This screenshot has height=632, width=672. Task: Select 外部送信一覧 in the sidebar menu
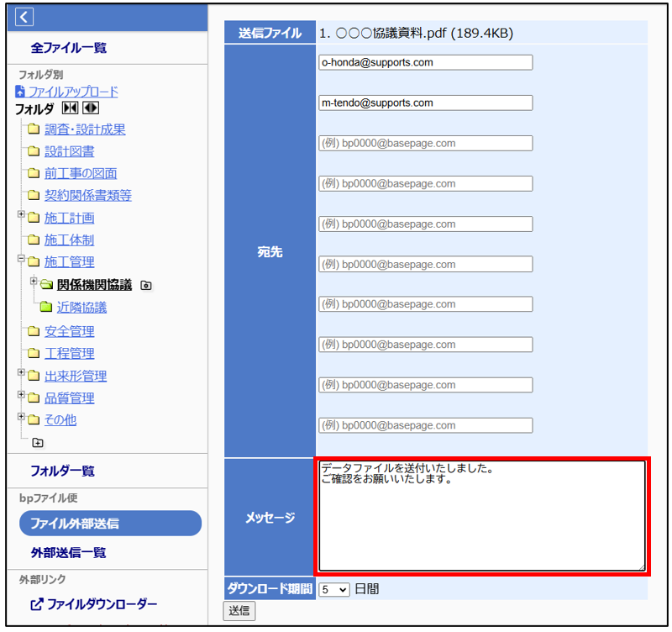point(69,553)
